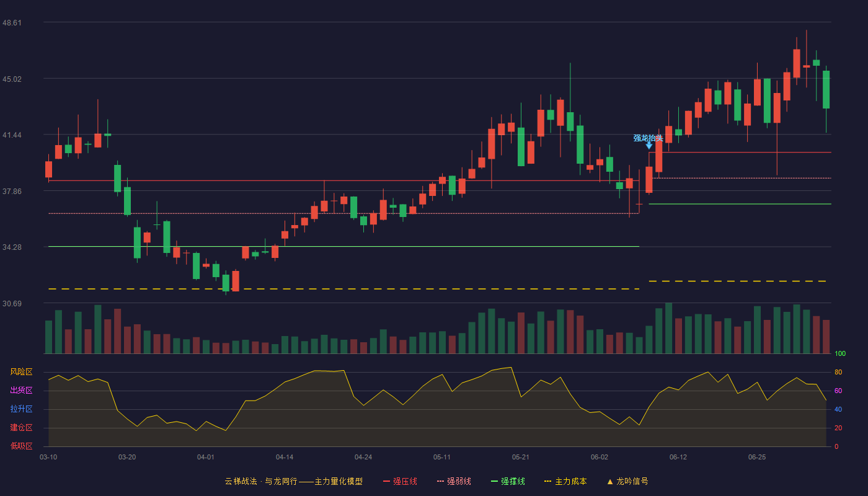The width and height of the screenshot is (868, 496).
Task: Toggle the 强弱线 legend entry
Action: point(454,481)
